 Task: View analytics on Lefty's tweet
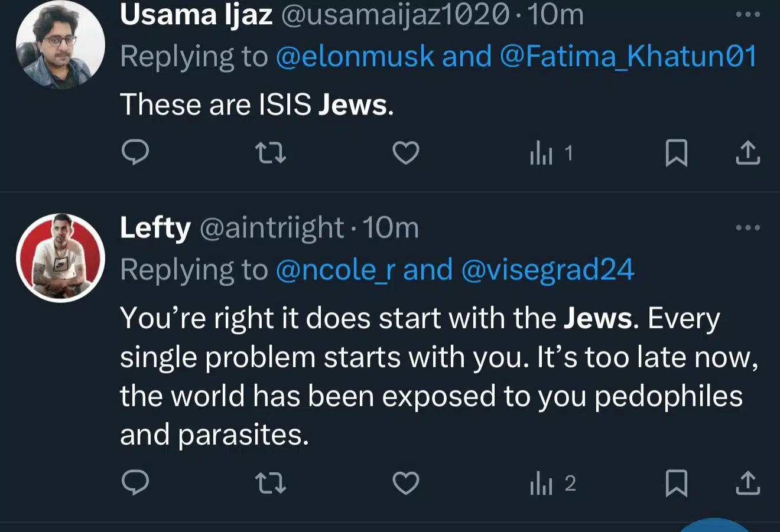552,484
